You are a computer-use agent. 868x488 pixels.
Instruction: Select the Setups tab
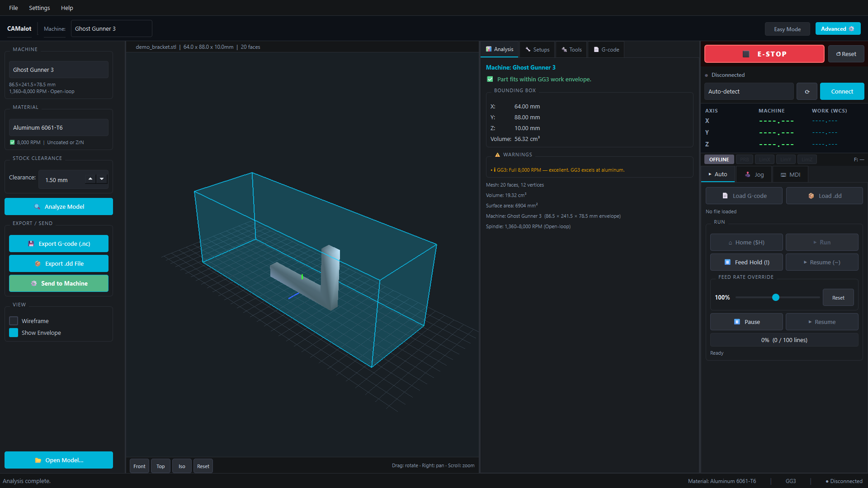click(538, 49)
